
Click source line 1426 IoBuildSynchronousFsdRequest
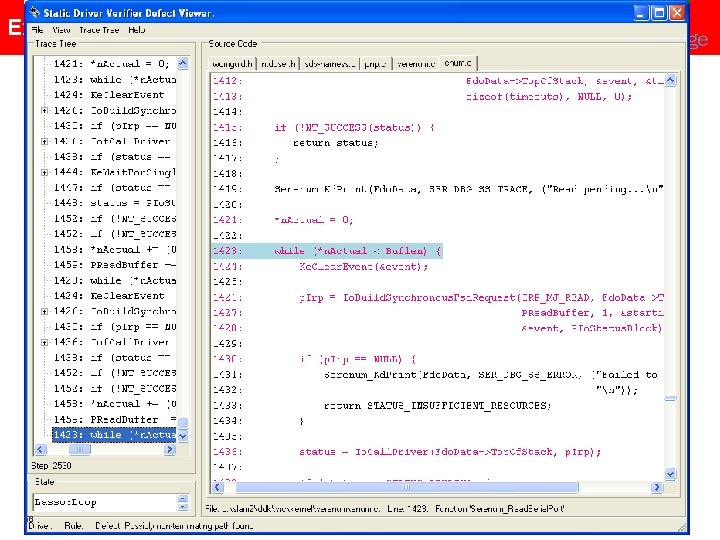click(481, 298)
